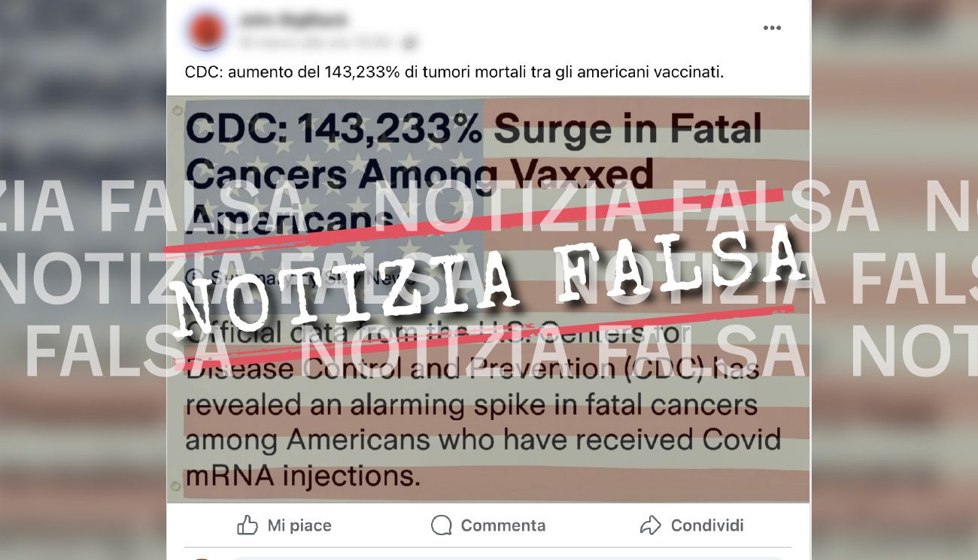Image resolution: width=978 pixels, height=560 pixels.
Task: Click the Condividi text label
Action: 707,525
